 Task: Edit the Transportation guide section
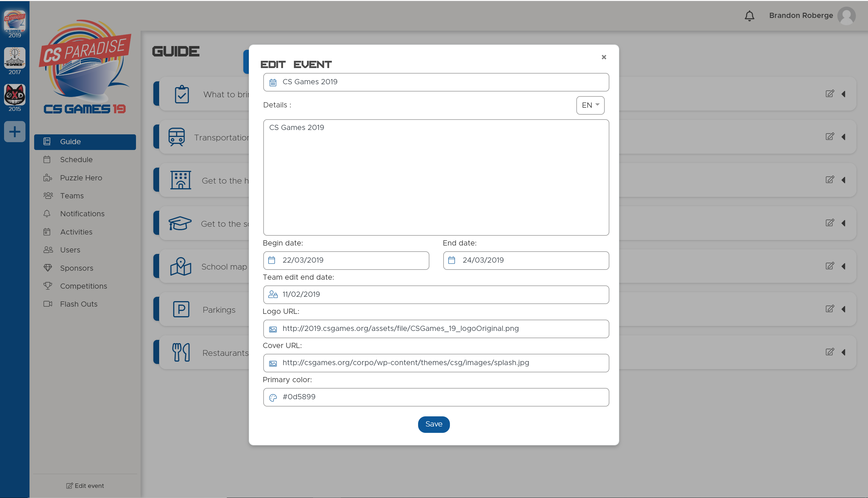830,136
